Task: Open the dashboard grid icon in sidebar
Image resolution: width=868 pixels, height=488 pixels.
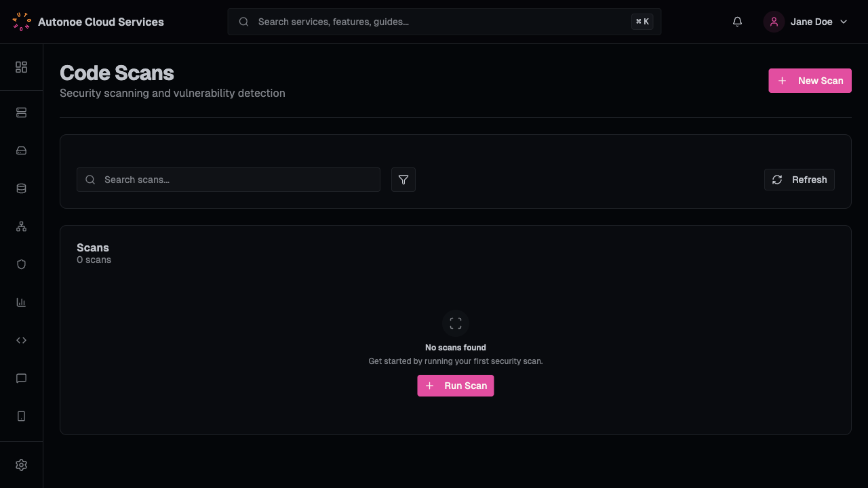Action: (x=21, y=67)
